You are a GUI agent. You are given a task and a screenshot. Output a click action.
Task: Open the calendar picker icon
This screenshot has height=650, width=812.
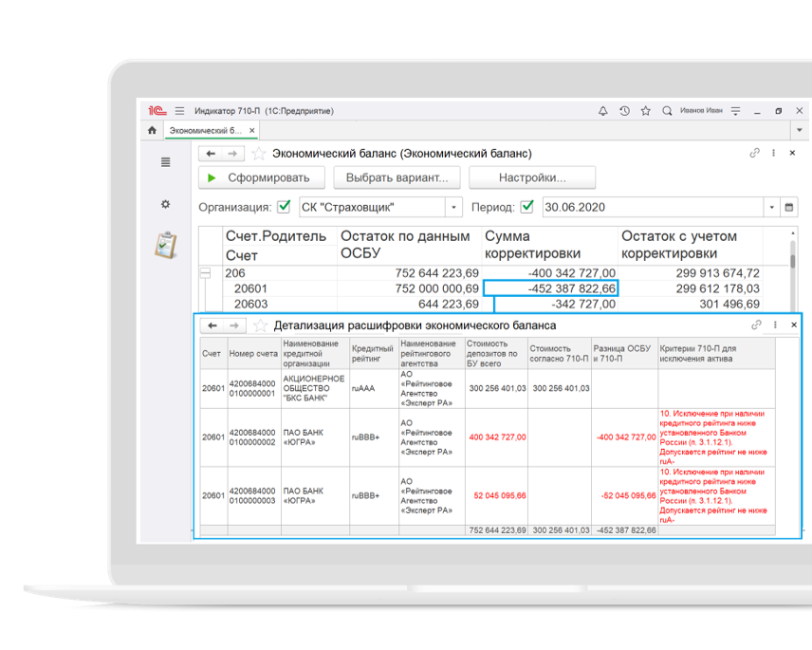788,207
